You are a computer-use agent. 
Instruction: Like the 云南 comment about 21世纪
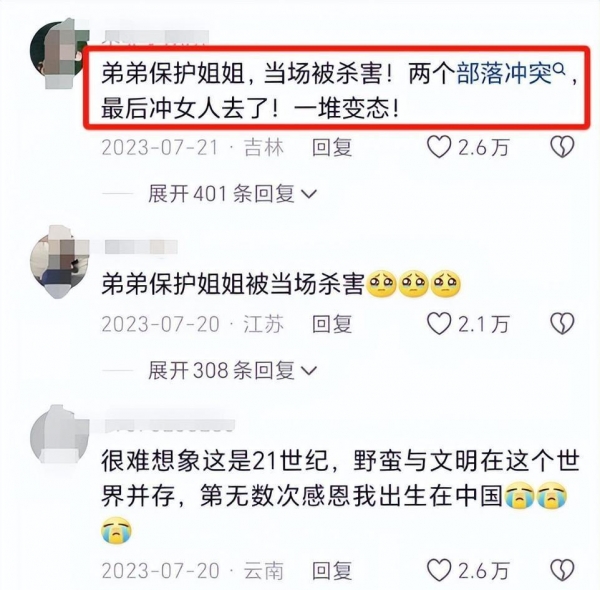[x=439, y=570]
